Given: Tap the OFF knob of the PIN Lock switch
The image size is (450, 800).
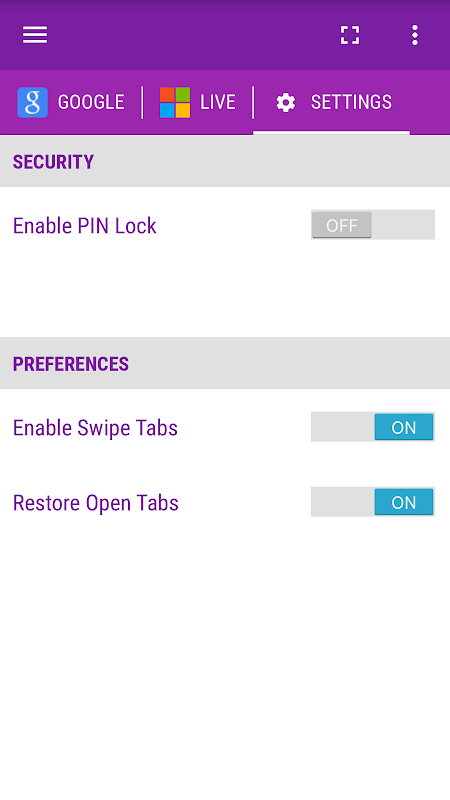Looking at the screenshot, I should (x=342, y=225).
